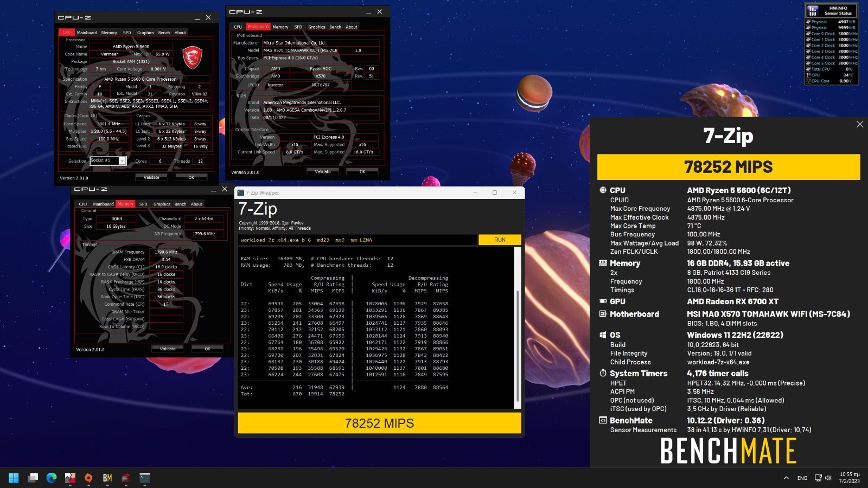Click the Core Speed value 3001.4 MHz
The height and width of the screenshot is (488, 868).
[x=108, y=124]
